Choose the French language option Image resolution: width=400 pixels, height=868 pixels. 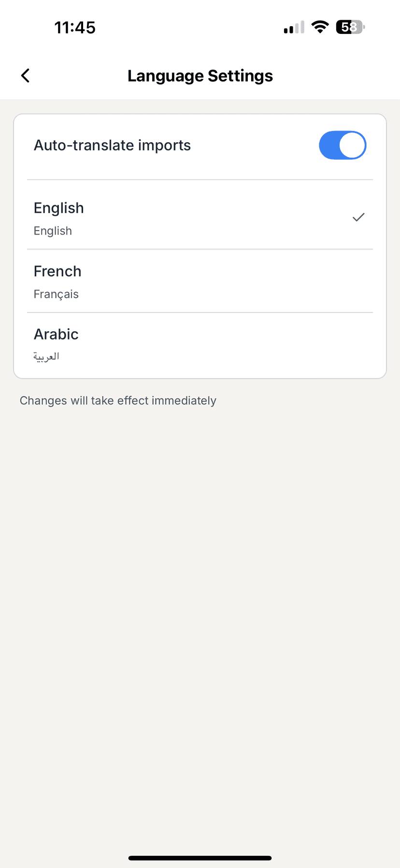pos(57,271)
